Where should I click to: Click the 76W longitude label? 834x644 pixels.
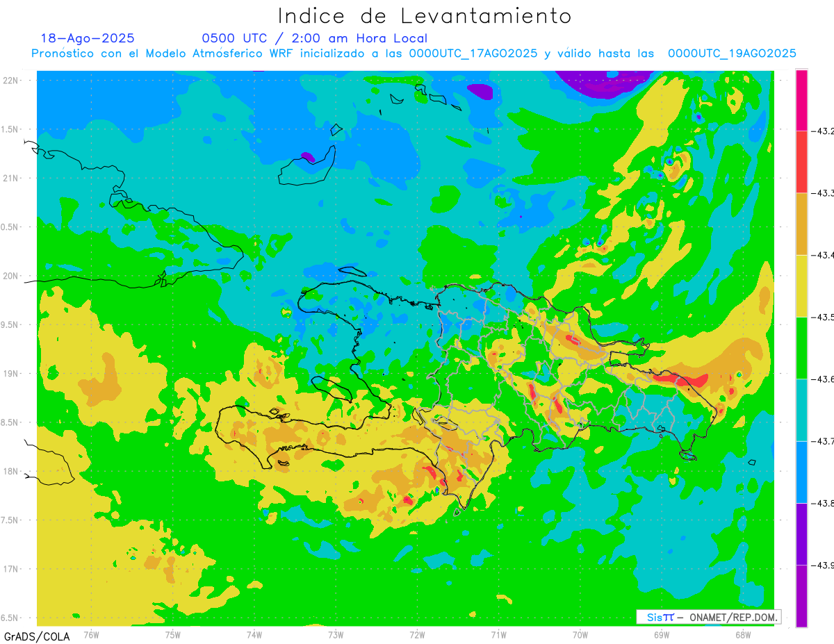[x=91, y=634]
